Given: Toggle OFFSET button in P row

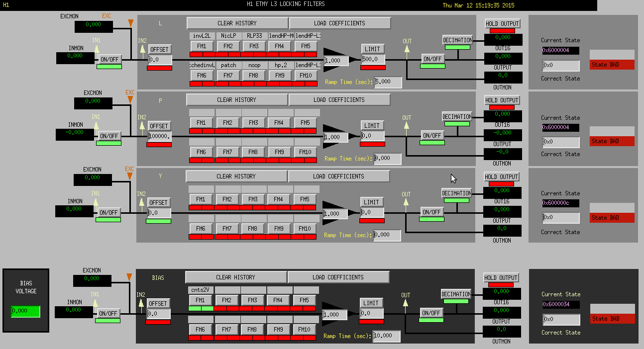Looking at the screenshot, I should (160, 126).
